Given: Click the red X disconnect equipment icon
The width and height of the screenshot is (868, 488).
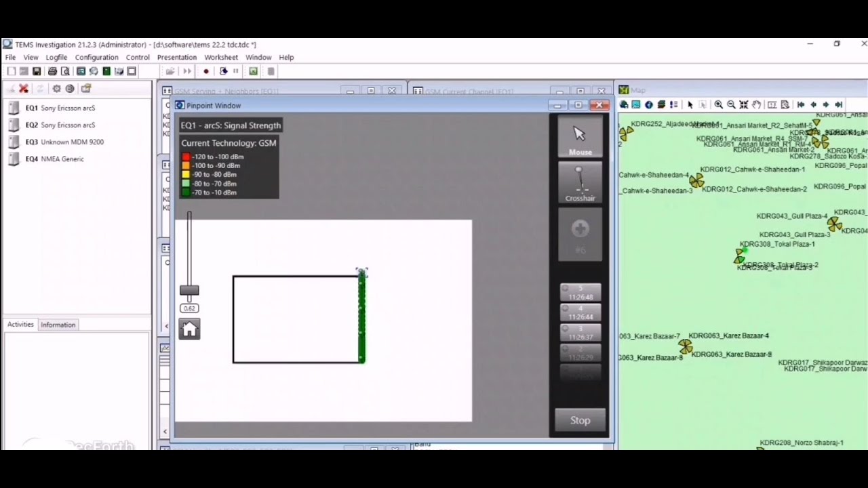Looking at the screenshot, I should tap(24, 89).
